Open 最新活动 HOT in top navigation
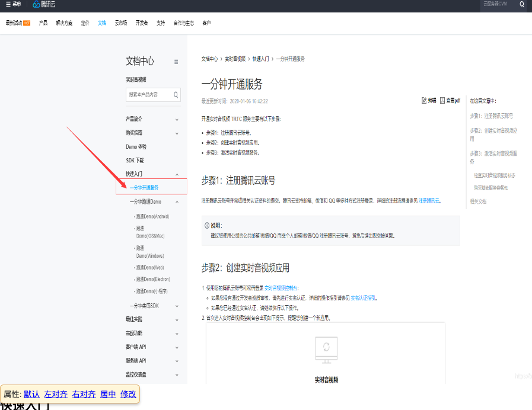Screen dimensions: 532x410 coord(18,23)
